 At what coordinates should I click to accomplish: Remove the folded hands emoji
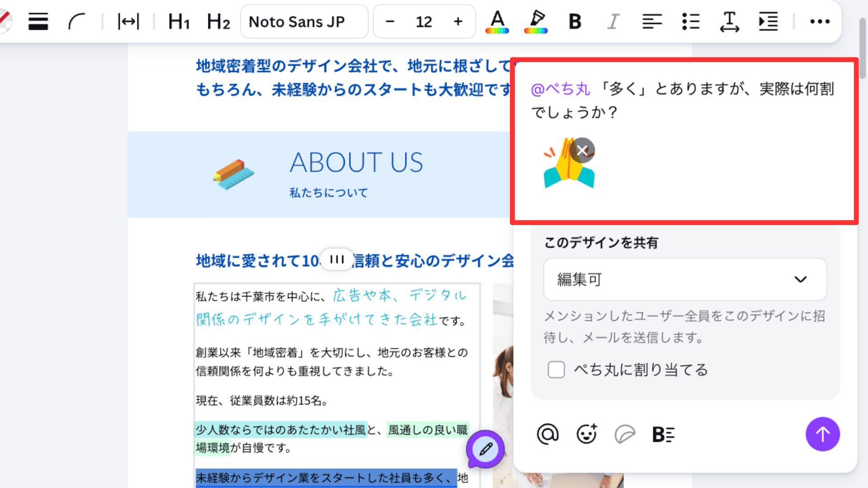[581, 150]
